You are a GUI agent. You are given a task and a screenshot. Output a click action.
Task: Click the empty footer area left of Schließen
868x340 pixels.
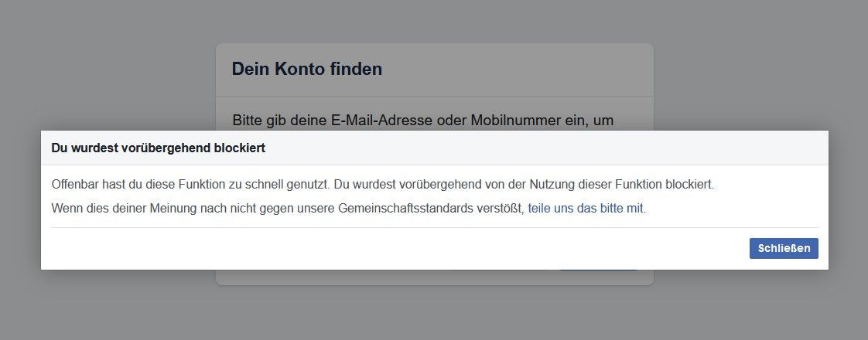pyautogui.click(x=387, y=248)
